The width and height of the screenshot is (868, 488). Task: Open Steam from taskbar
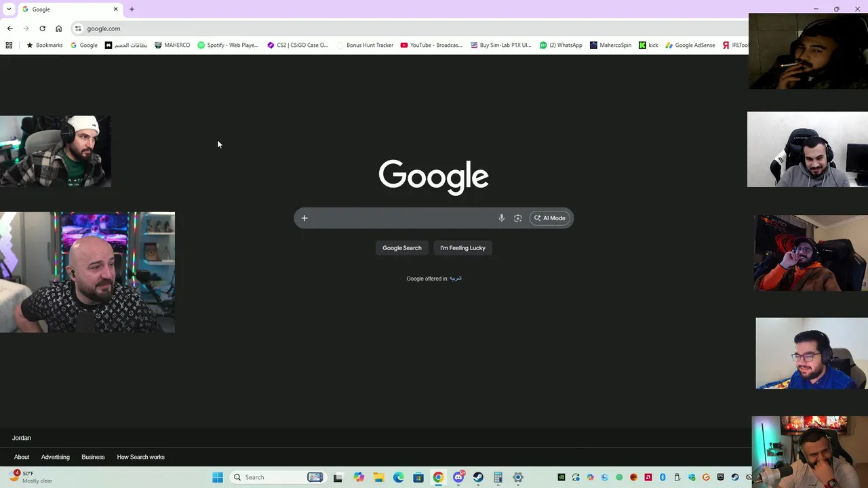click(479, 477)
